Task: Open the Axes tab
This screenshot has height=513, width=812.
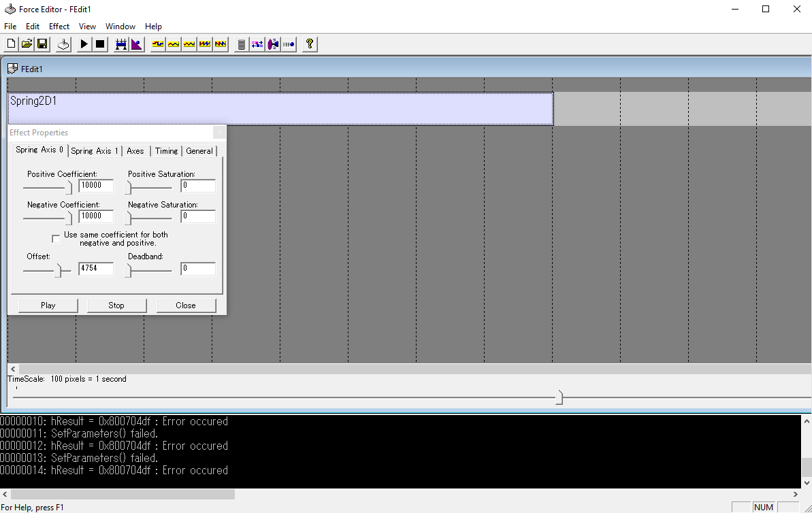Action: click(135, 151)
